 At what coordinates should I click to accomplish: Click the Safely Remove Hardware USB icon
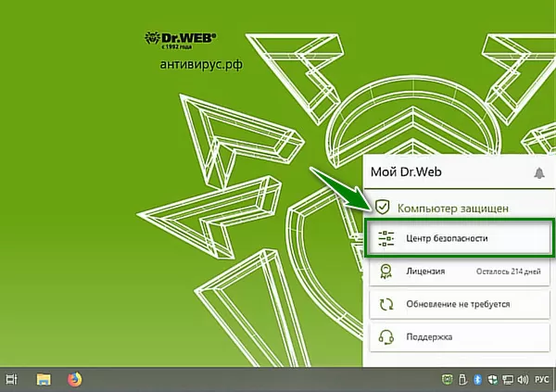[463, 380]
